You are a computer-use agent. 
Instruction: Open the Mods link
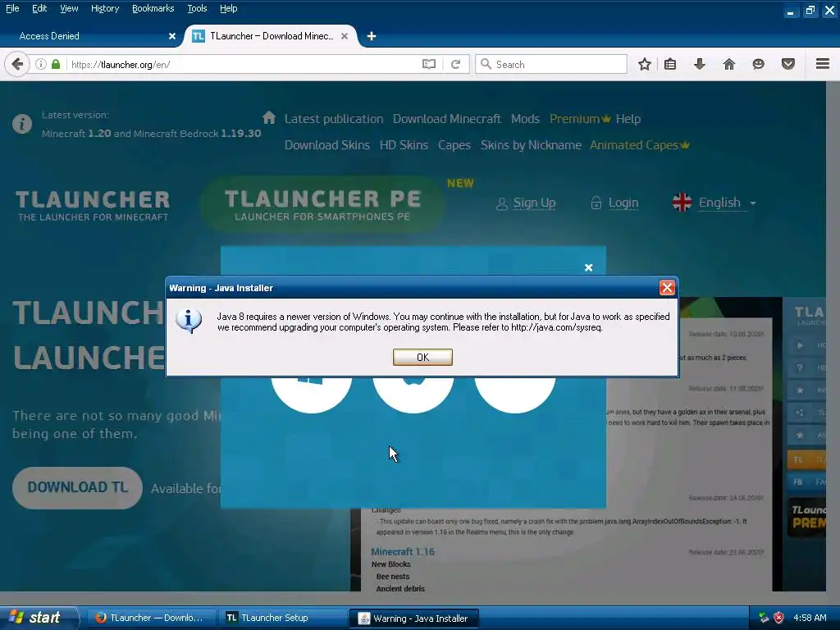tap(525, 119)
